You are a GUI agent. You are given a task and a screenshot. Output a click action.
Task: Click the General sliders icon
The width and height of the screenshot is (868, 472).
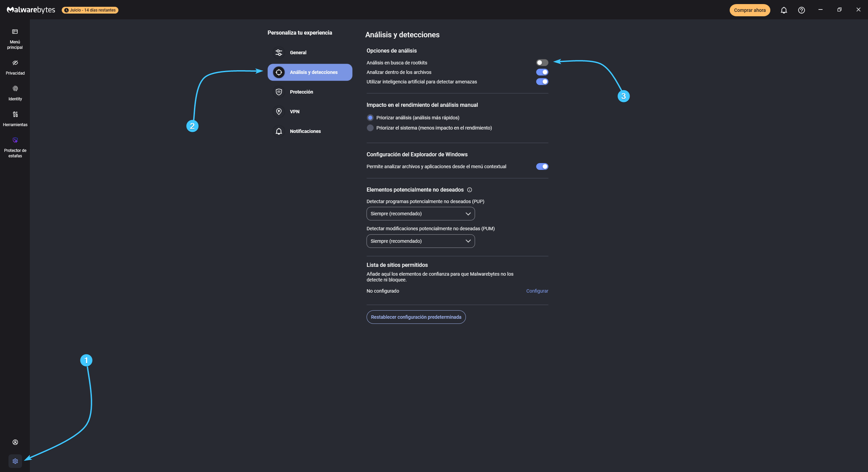tap(279, 53)
